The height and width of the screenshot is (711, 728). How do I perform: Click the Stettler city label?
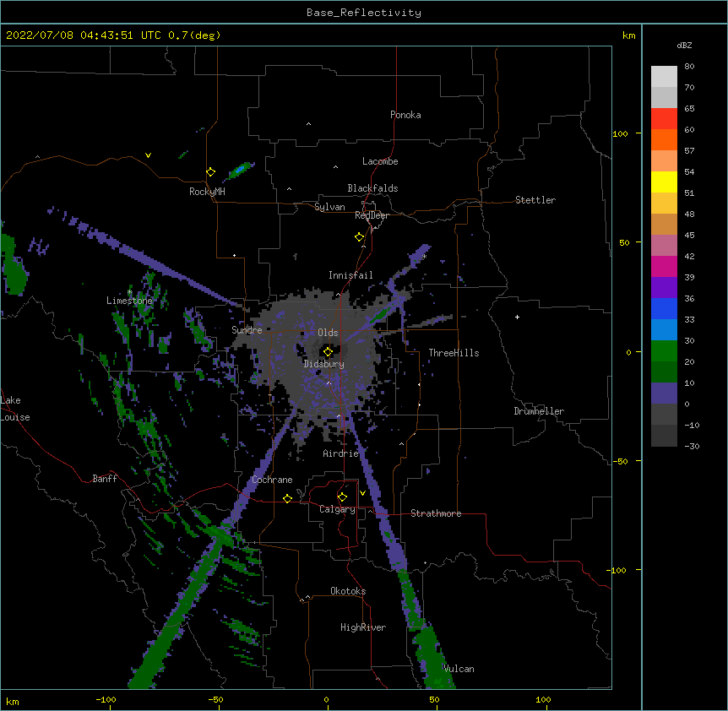point(535,200)
